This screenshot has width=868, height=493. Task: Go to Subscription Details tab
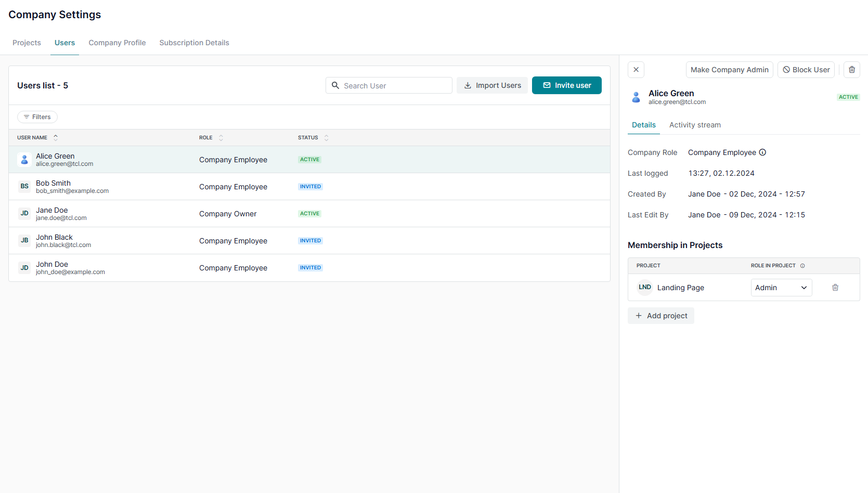[x=194, y=43]
